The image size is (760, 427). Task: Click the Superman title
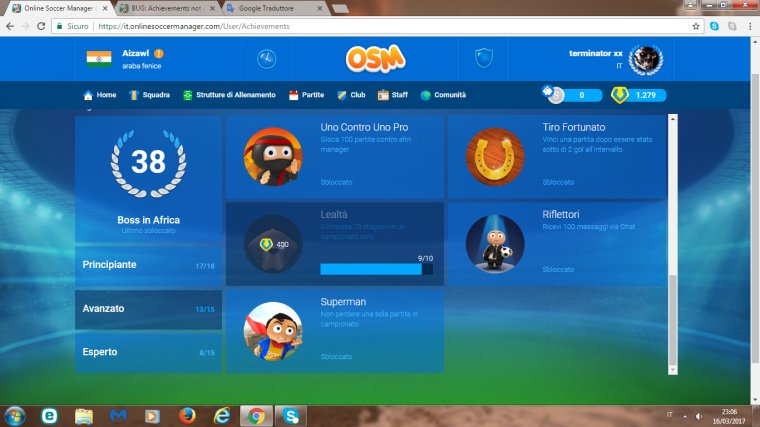pyautogui.click(x=343, y=302)
